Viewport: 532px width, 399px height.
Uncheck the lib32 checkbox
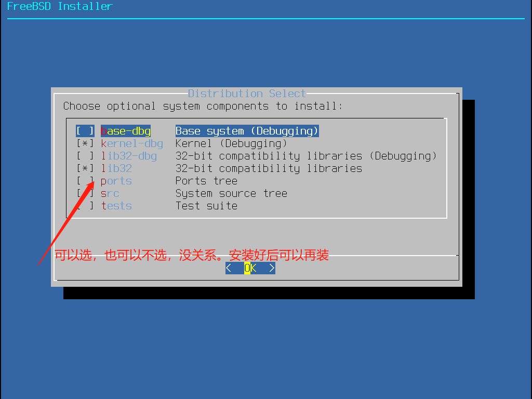[85, 168]
